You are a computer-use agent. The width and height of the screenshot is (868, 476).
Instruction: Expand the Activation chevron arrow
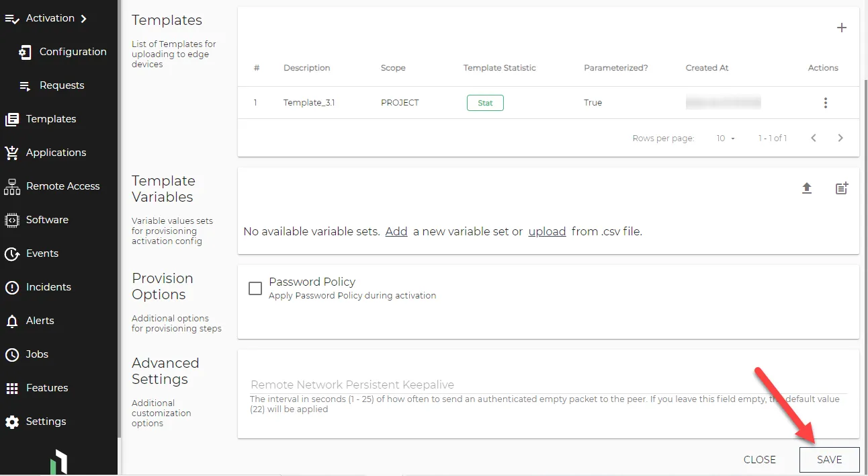coord(83,19)
